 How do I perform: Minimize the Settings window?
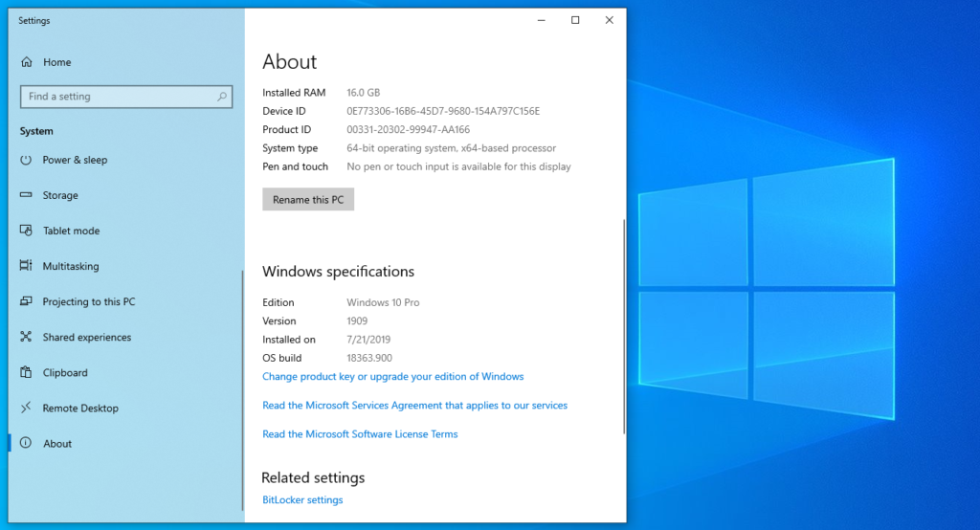(542, 20)
